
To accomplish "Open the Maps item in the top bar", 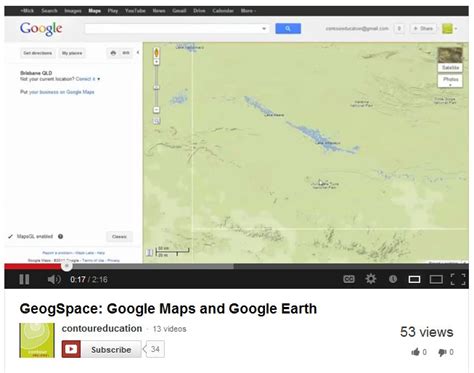I will [x=95, y=11].
